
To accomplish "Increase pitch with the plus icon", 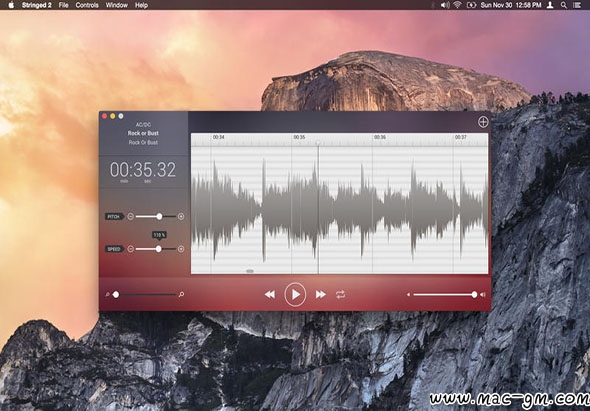I will click(x=181, y=216).
